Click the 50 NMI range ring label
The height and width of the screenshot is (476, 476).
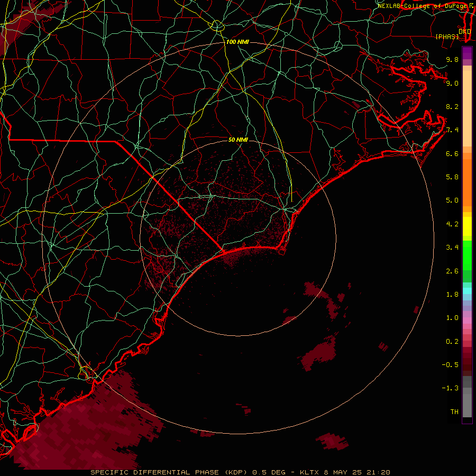tap(239, 140)
